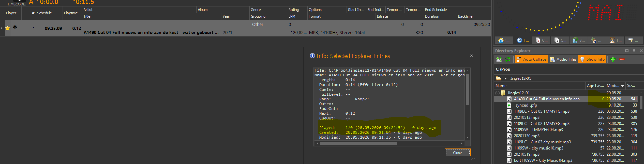Click the info box scroll right arrow
The width and height of the screenshot is (644, 164).
[x=461, y=144]
